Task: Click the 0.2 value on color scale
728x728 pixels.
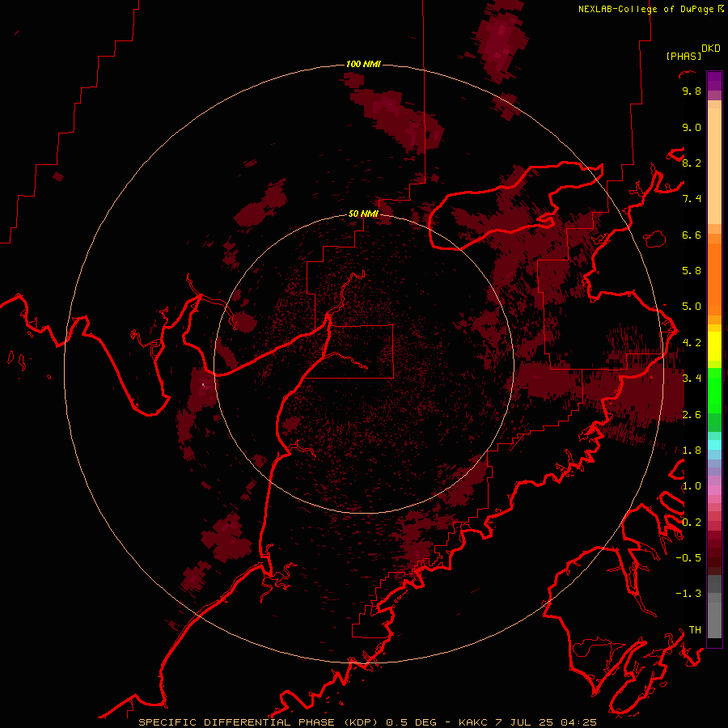Action: point(692,523)
